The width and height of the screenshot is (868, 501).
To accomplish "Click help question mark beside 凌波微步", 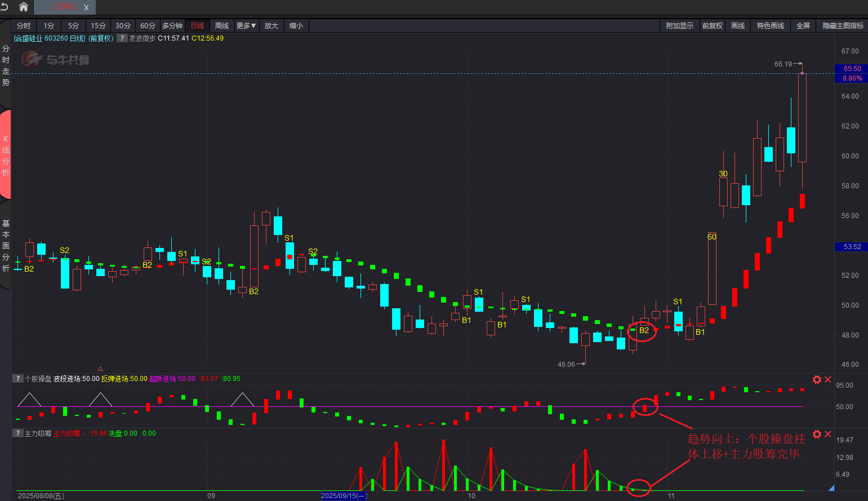I will 122,38.
